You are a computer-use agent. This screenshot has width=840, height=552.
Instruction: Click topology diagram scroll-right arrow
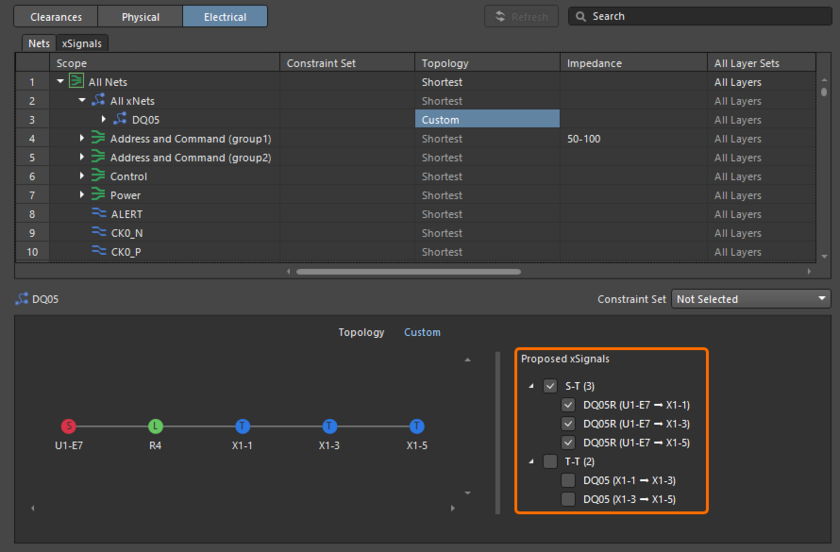[x=453, y=508]
